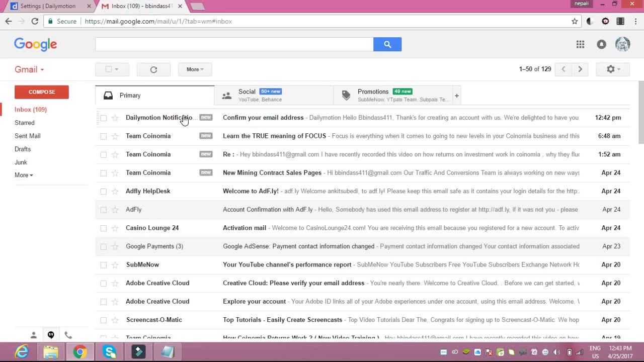Screen dimensions: 644x362
Task: Go back in Chrome
Action: point(8,21)
